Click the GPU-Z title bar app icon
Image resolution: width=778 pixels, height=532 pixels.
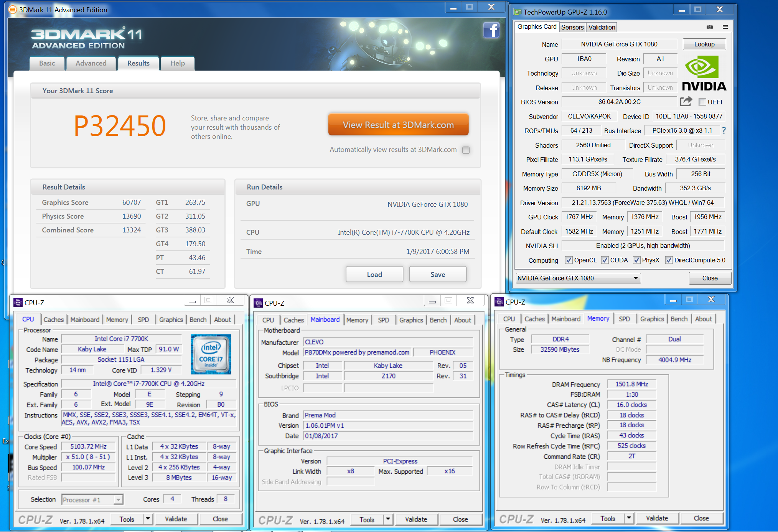click(518, 12)
